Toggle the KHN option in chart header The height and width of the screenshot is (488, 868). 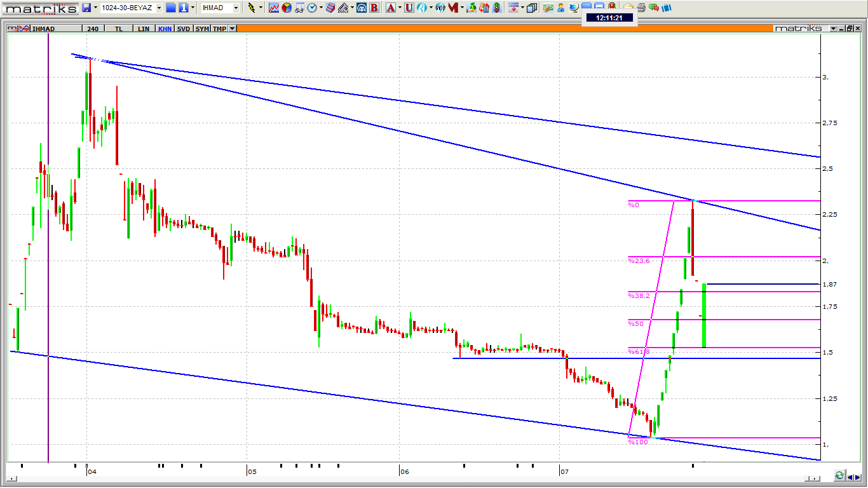coord(165,29)
